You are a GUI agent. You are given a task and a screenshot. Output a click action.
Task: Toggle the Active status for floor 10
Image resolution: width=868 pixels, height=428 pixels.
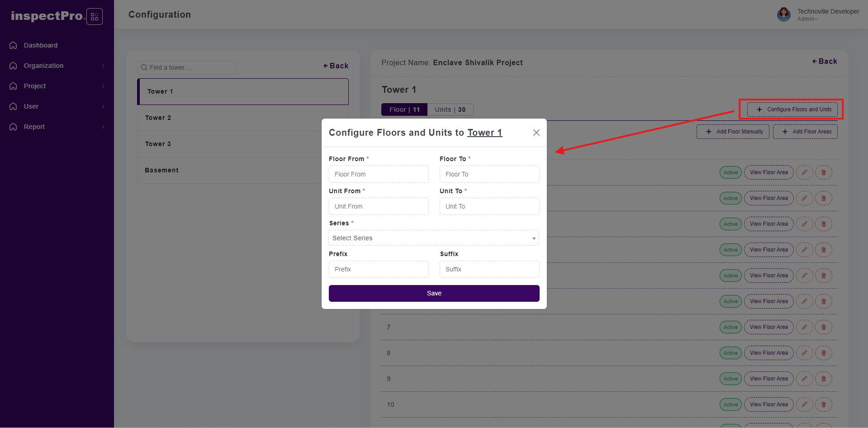tap(730, 404)
